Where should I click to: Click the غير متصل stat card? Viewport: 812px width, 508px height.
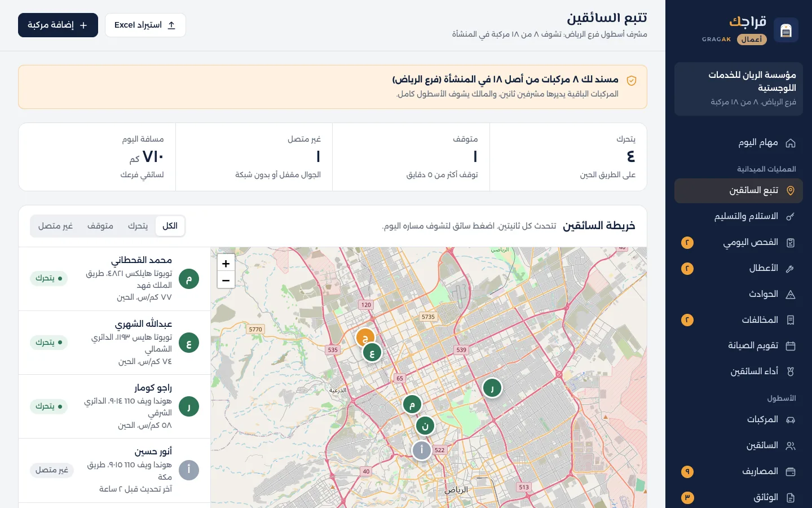click(x=254, y=157)
